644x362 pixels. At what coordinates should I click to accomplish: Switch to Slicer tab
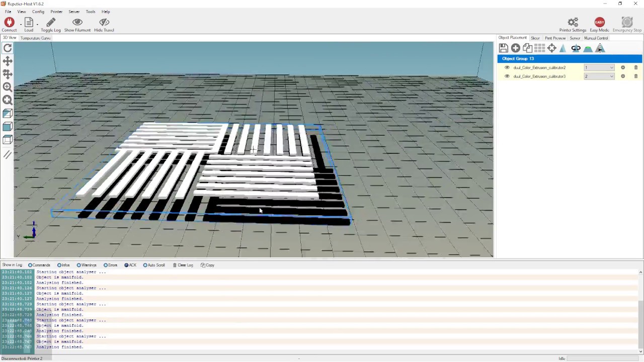(535, 38)
